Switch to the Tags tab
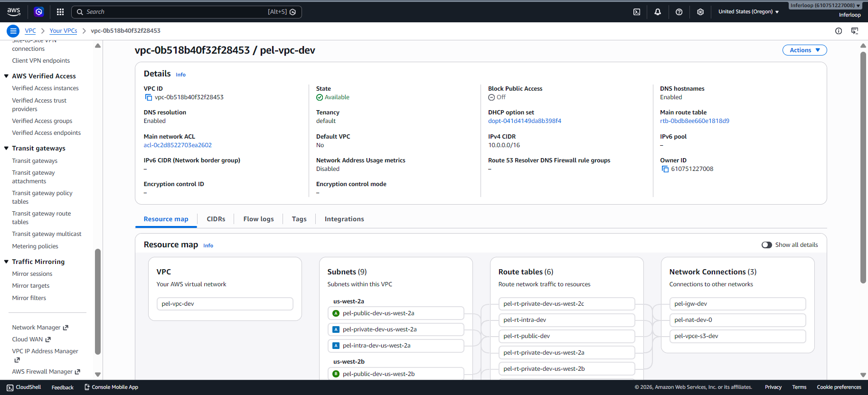The width and height of the screenshot is (868, 395). click(299, 219)
